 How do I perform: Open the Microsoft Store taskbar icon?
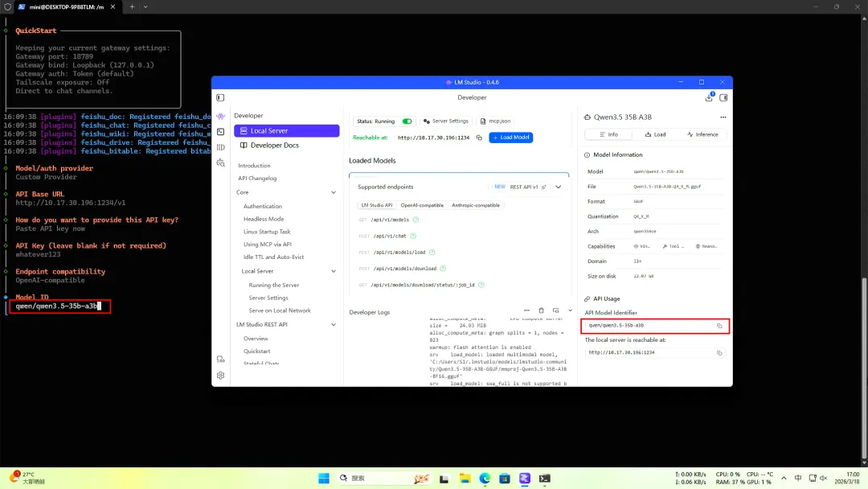(x=505, y=478)
